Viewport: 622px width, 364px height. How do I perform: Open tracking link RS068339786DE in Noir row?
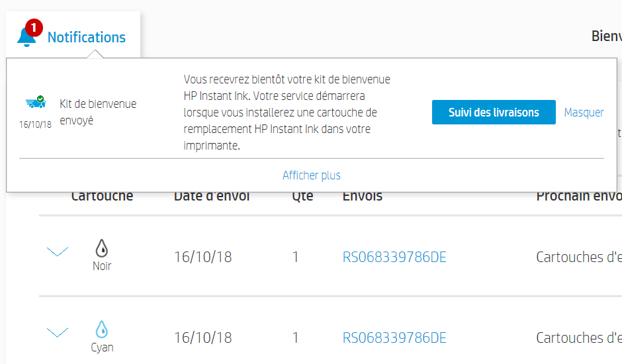coord(394,257)
